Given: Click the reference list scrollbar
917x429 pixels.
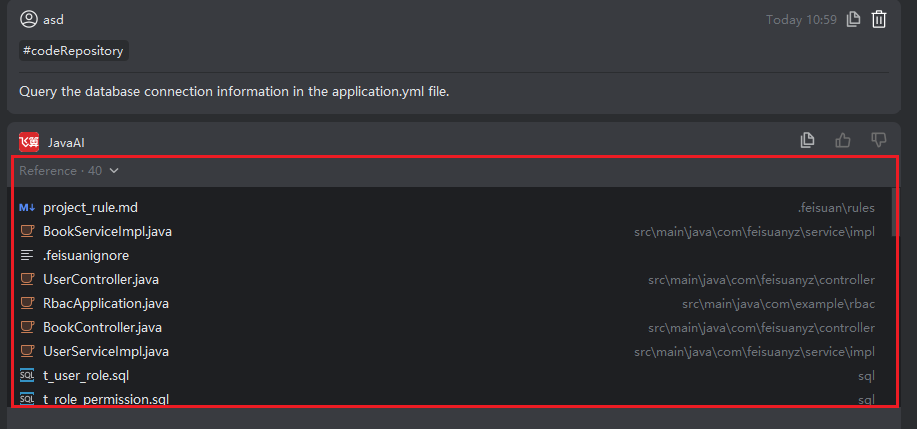Looking at the screenshot, I should pyautogui.click(x=894, y=210).
